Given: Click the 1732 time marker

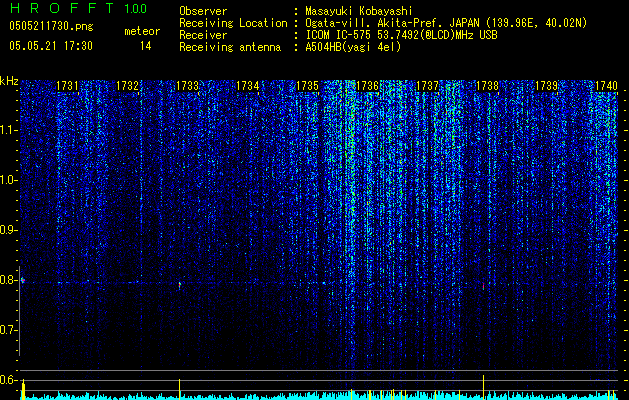Looking at the screenshot, I should coord(127,86).
